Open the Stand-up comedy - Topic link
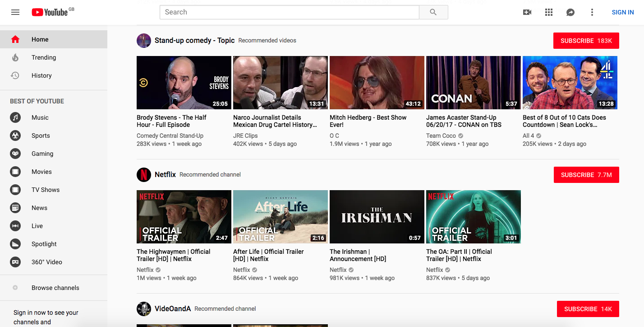The image size is (644, 327). (x=194, y=40)
